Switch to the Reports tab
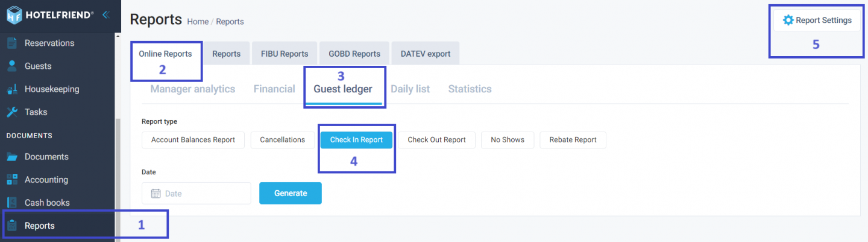868x242 pixels. pyautogui.click(x=227, y=53)
